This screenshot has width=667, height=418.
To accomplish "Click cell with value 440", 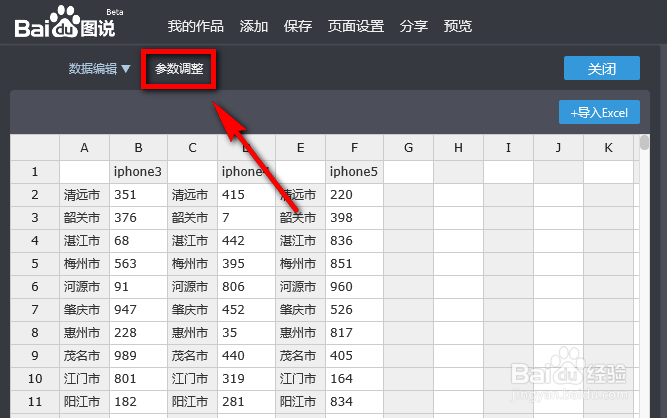I will [x=246, y=355].
